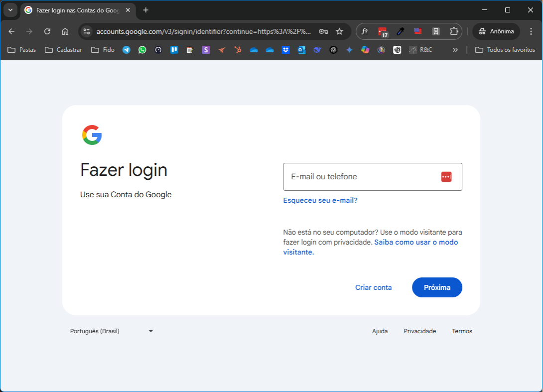Click the blue Próxima button
The height and width of the screenshot is (392, 543).
point(437,287)
